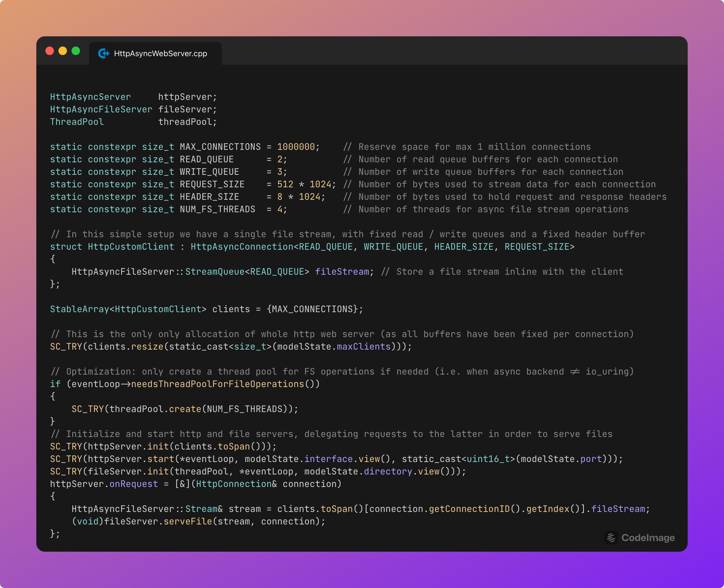Viewport: 724px width, 588px height.
Task: Click the NUM_FS_THREADS constant definition
Action: pos(217,209)
